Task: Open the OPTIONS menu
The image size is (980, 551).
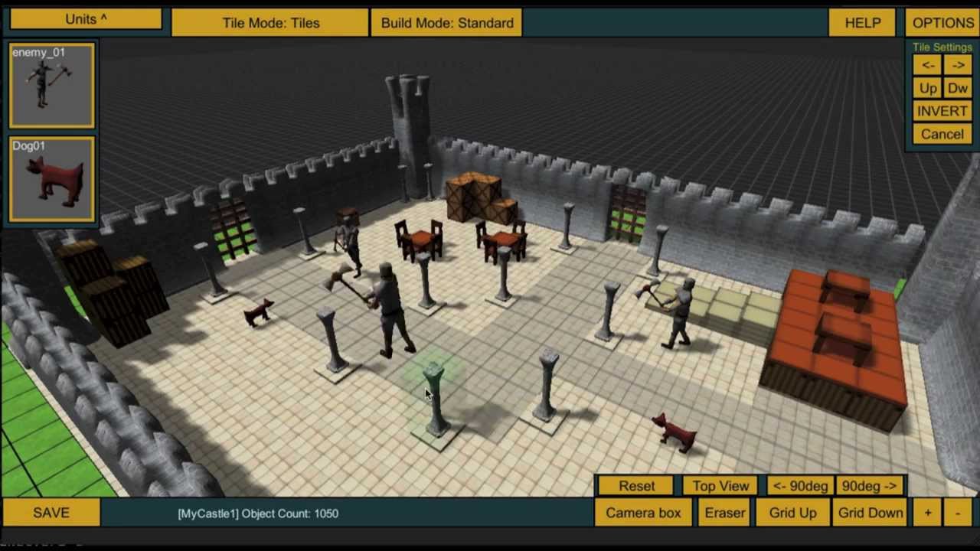Action: click(x=942, y=23)
